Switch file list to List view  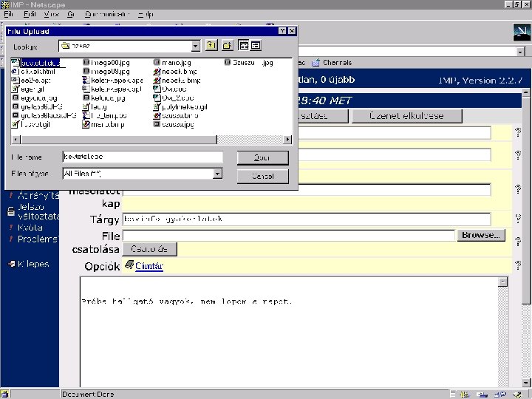[x=243, y=45]
